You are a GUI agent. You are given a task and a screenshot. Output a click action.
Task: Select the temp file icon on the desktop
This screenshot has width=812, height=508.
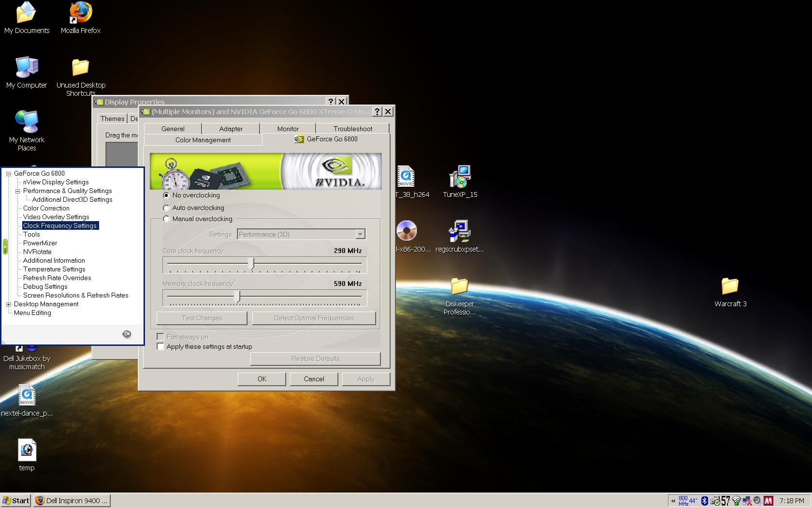pyautogui.click(x=27, y=455)
